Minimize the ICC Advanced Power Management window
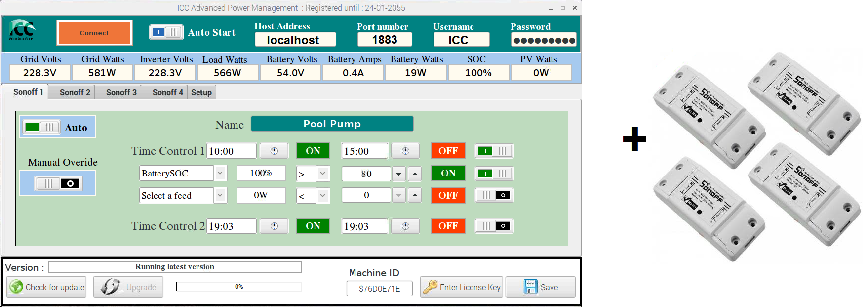Screen dimensions: 868x308 coord(551,8)
